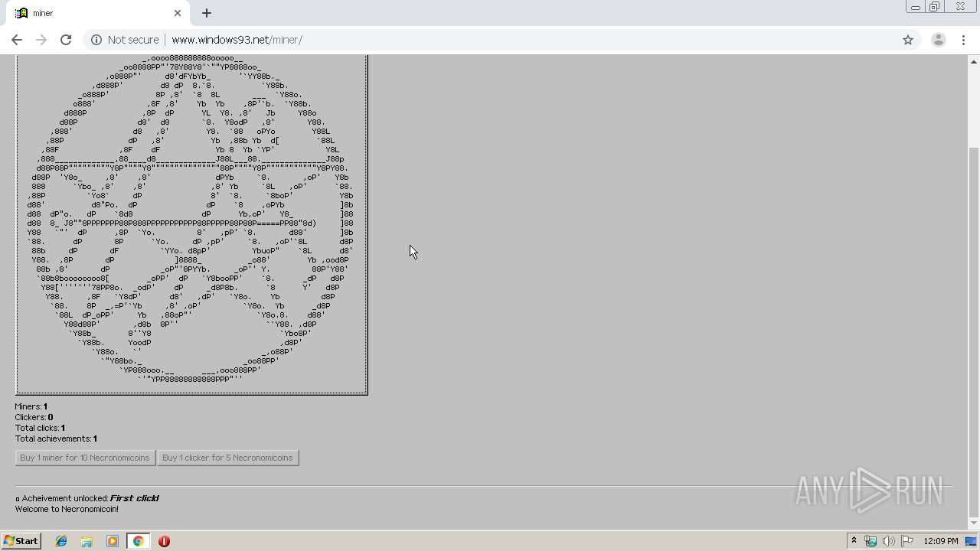Viewport: 980px width, 551px height.
Task: Click the page scrollbar down arrow
Action: coord(974,523)
